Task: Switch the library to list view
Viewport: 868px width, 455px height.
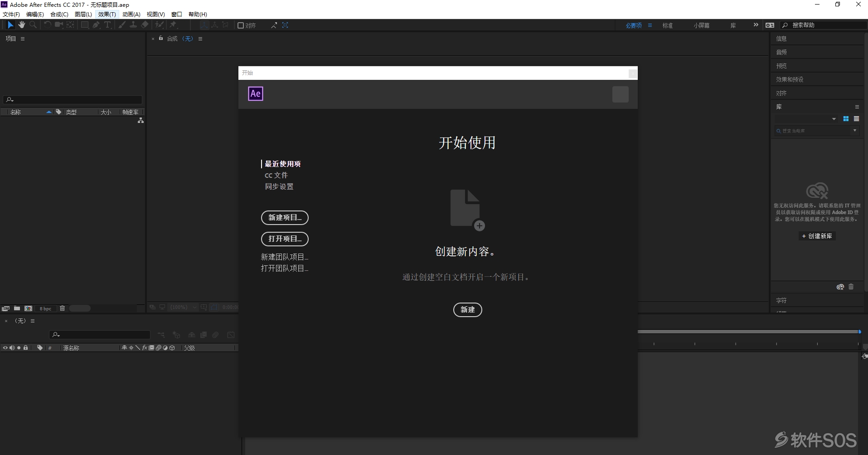Action: point(856,119)
